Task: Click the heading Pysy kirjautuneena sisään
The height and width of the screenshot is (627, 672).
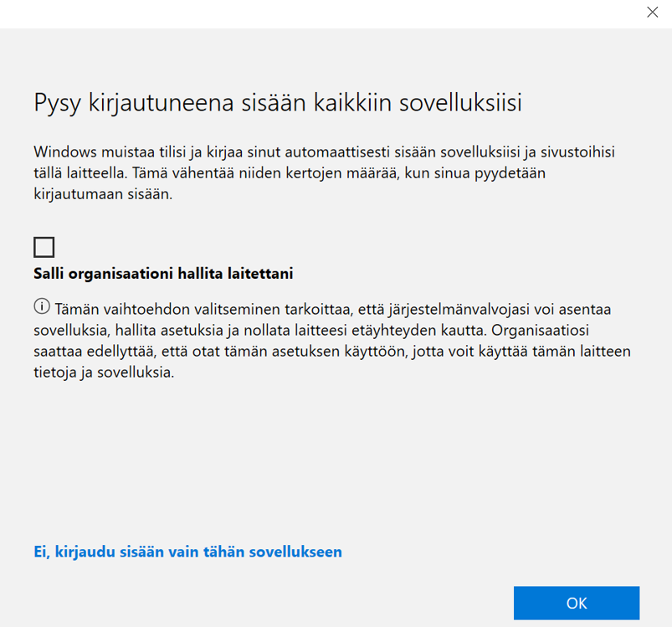Action: (278, 103)
